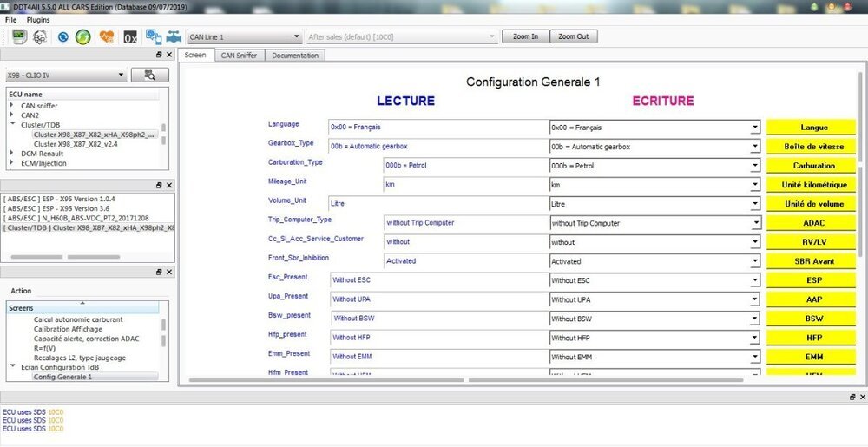
Task: Switch to the CAN Sniffer tab
Action: tap(238, 56)
